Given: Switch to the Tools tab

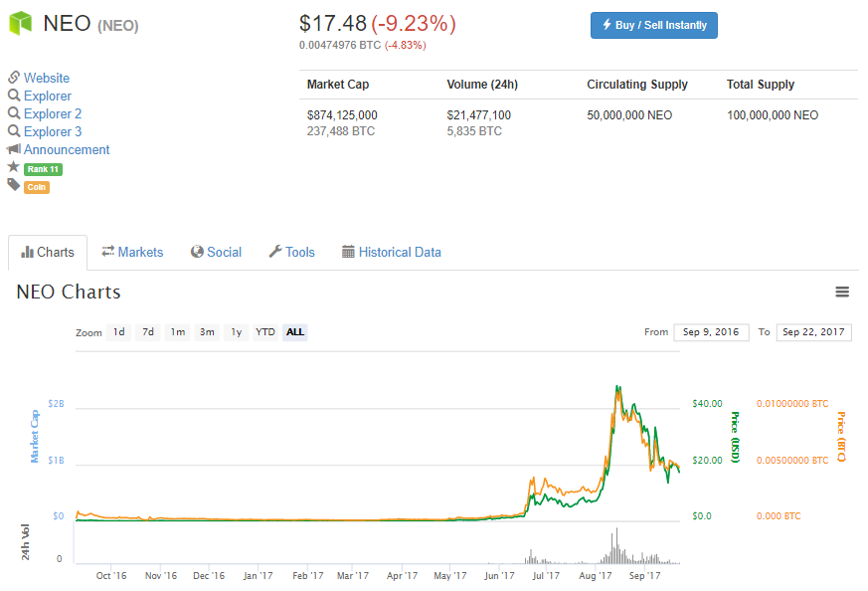Looking at the screenshot, I should coord(291,252).
